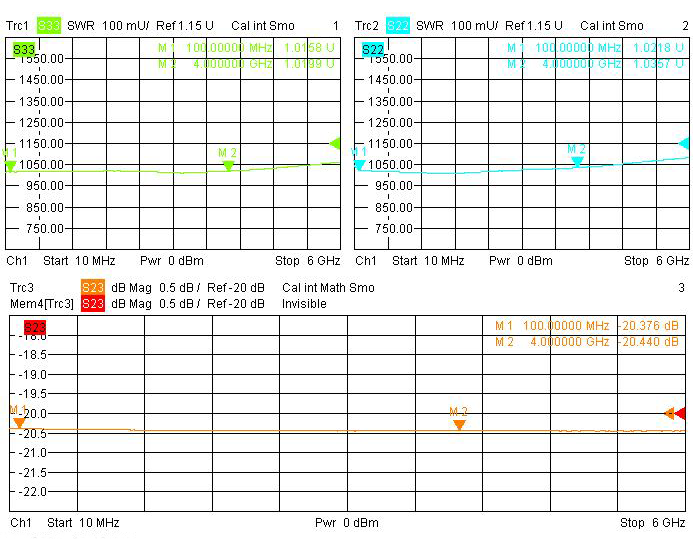Select the green S33 label in Trc1 header
The width and height of the screenshot is (693, 539).
(x=49, y=25)
